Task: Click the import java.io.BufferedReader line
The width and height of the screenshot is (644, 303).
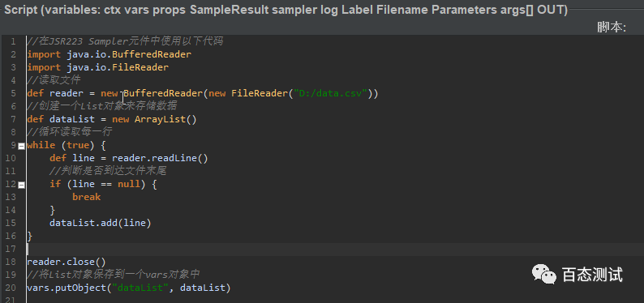Action: click(x=109, y=54)
